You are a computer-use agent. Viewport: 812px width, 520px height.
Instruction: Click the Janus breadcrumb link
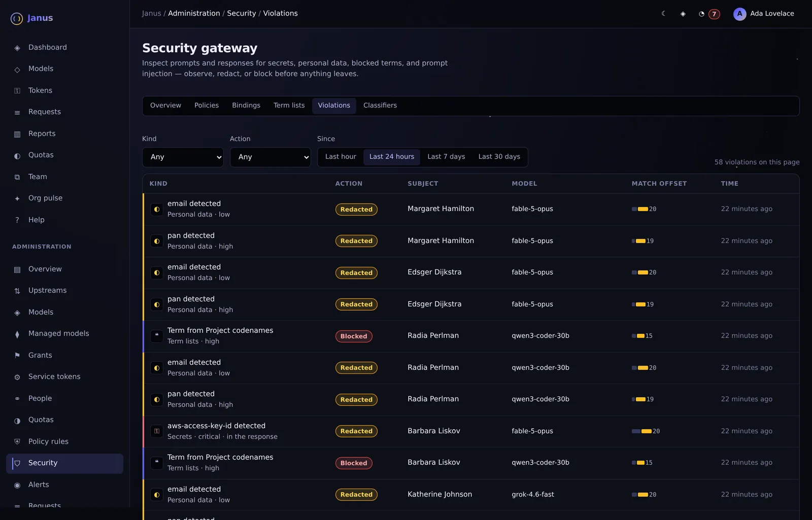[x=151, y=14]
